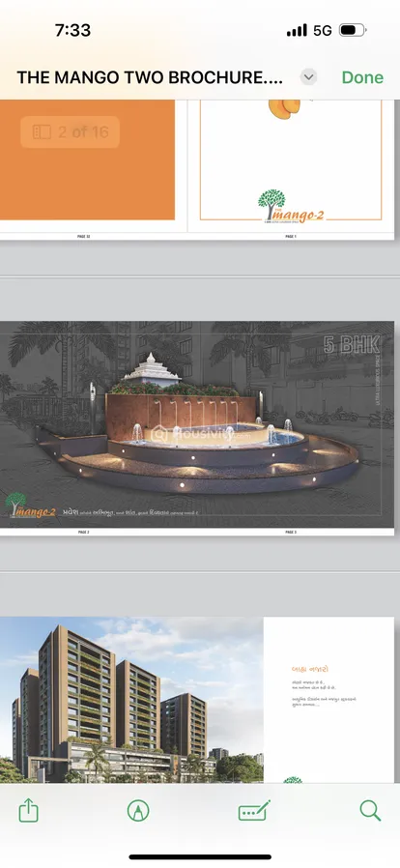Tap the document title THE MANGO TWO BROCHURE

[150, 77]
